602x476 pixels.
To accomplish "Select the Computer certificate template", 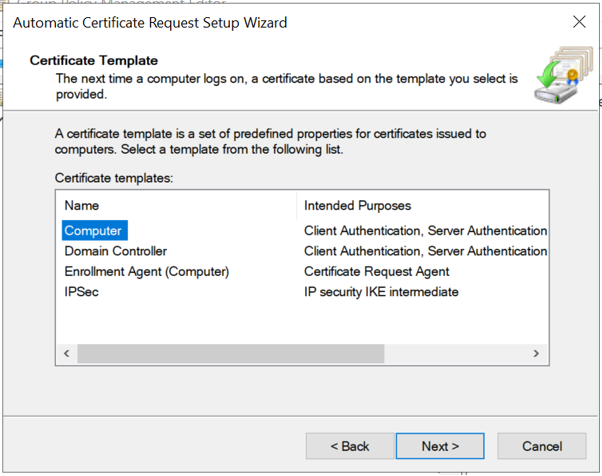I will pyautogui.click(x=93, y=231).
